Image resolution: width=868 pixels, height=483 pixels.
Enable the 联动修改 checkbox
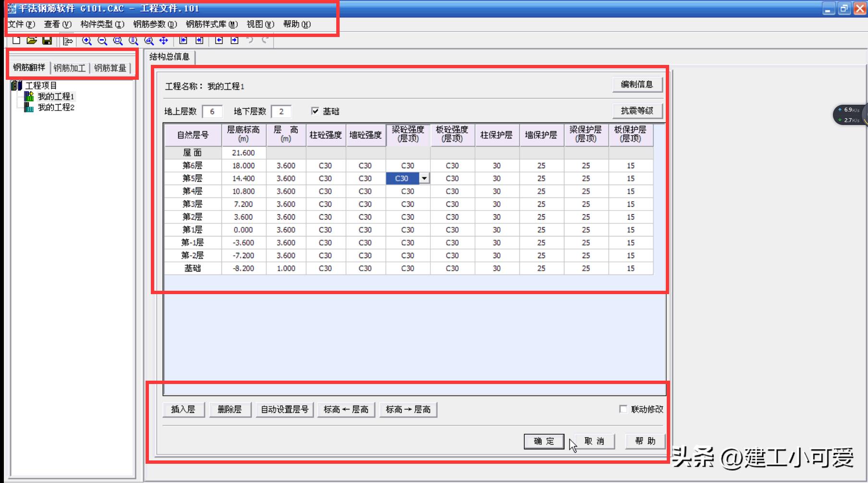point(623,409)
